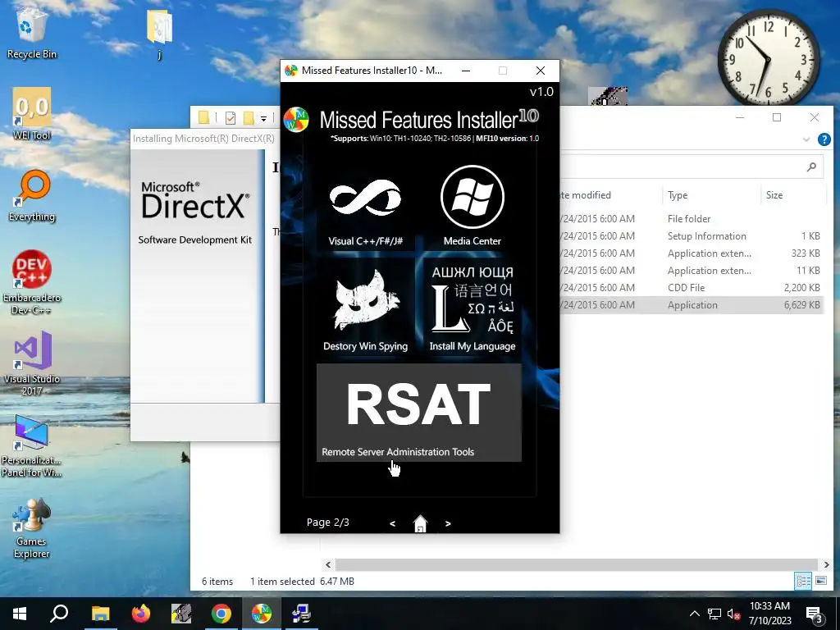Open taskbar search magnifier
840x630 pixels.
[59, 614]
